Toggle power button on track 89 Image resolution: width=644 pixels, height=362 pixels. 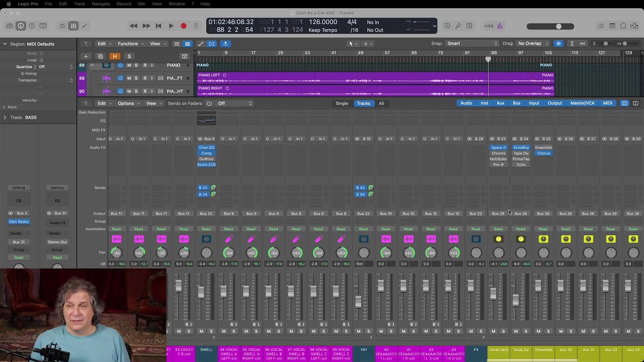[120, 78]
